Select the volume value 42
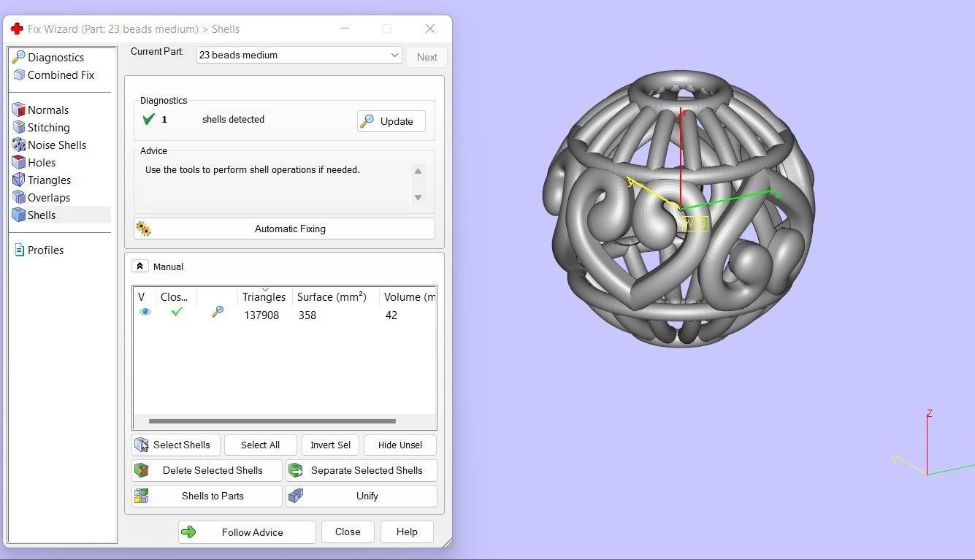975x560 pixels. (x=391, y=315)
